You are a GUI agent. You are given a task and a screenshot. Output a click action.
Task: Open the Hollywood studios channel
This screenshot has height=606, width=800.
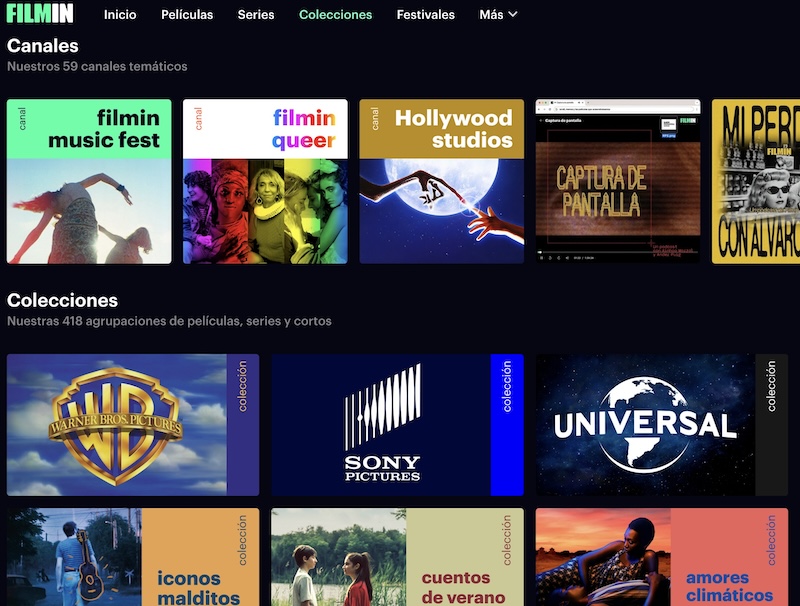(x=441, y=181)
